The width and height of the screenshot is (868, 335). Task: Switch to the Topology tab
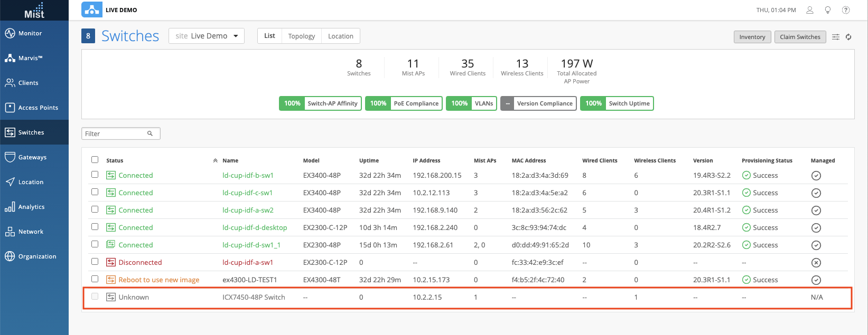click(x=301, y=36)
